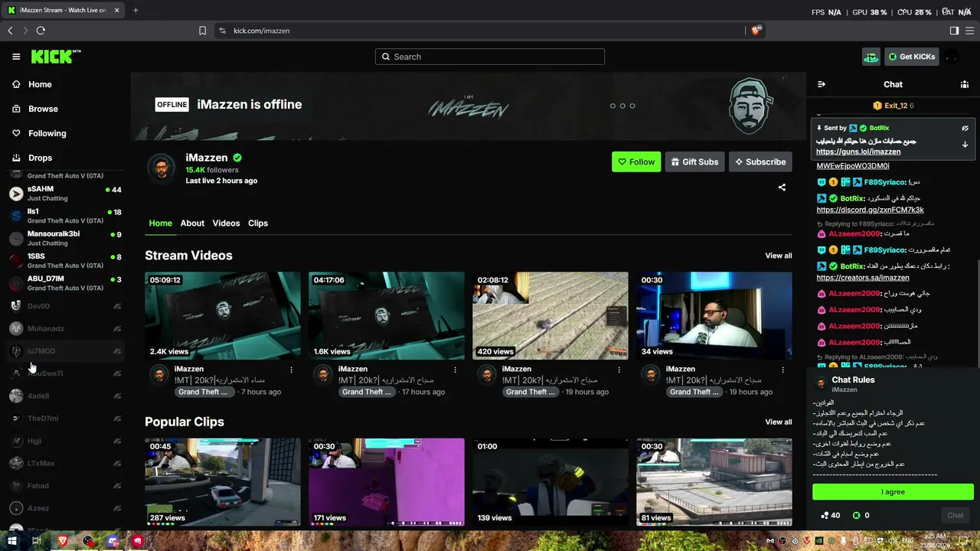The width and height of the screenshot is (980, 551).
Task: Open offline channel Fahad in sidebar
Action: point(65,486)
